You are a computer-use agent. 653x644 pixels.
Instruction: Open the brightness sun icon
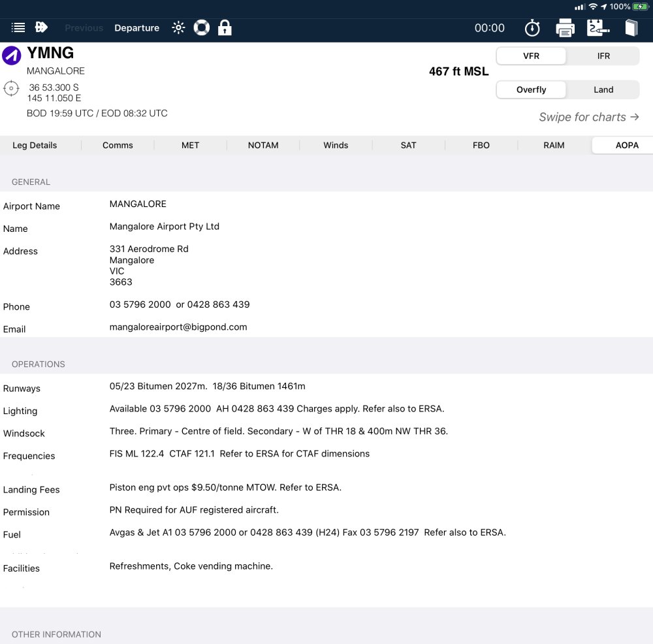[178, 28]
